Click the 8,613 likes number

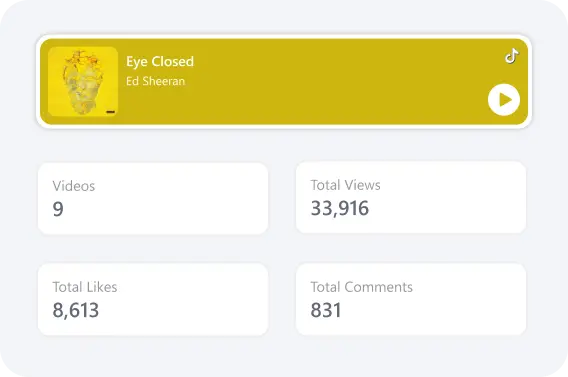coord(76,310)
